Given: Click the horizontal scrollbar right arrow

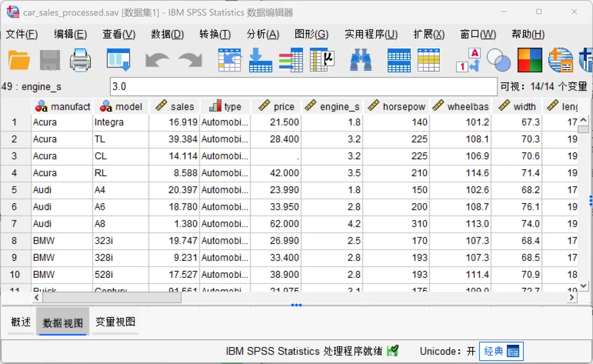Looking at the screenshot, I should point(572,298).
